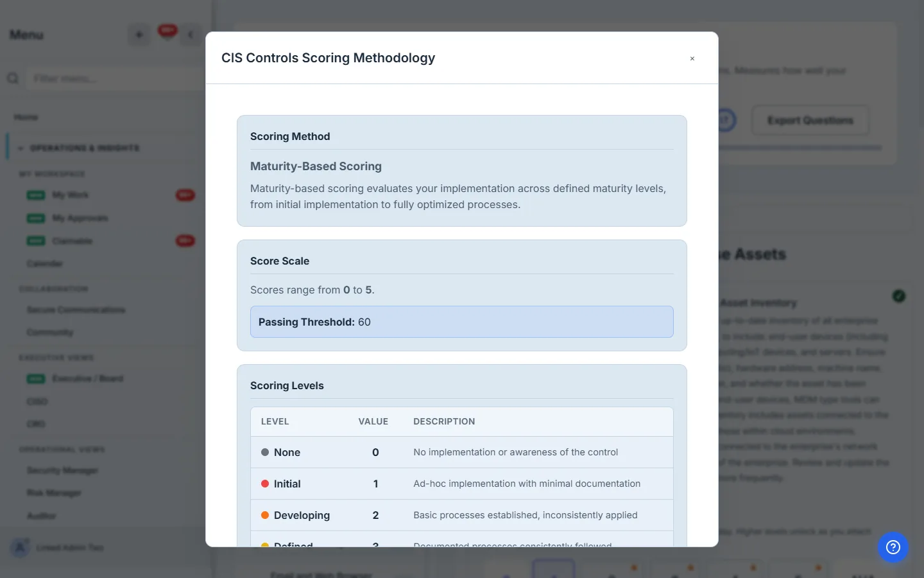This screenshot has width=924, height=578.
Task: Open Executive / Board view
Action: (x=88, y=378)
